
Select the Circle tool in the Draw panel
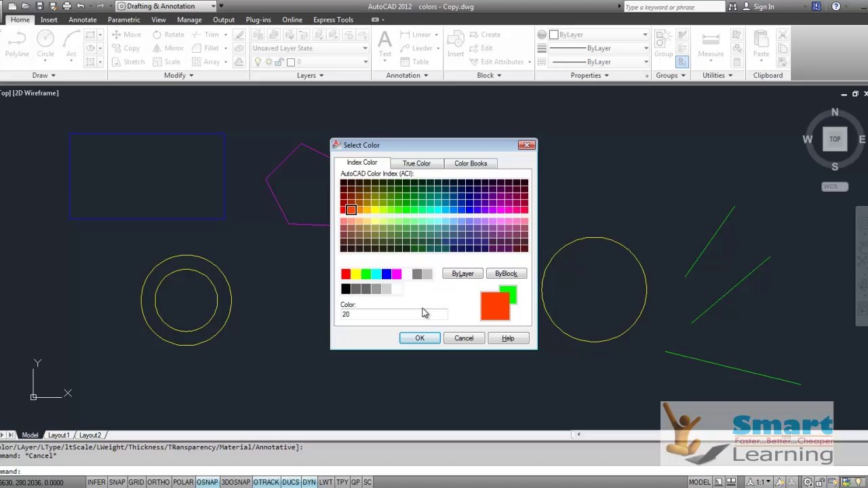45,45
